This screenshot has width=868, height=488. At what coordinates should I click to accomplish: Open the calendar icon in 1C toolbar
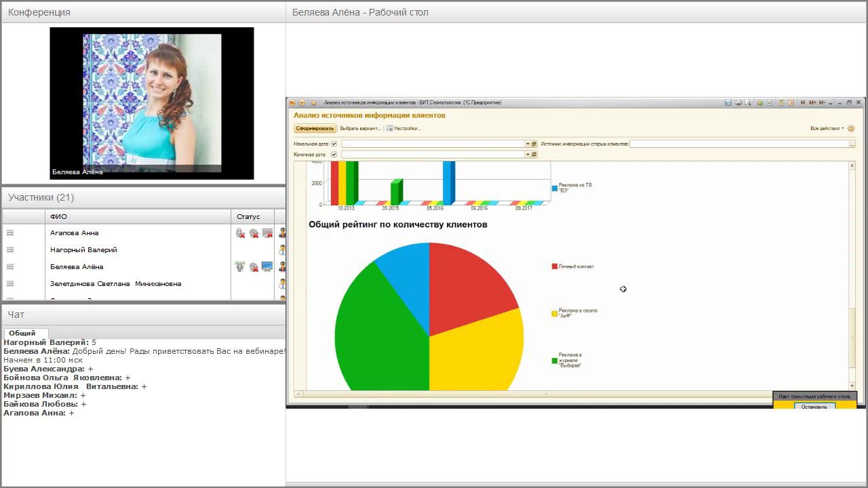(x=791, y=103)
